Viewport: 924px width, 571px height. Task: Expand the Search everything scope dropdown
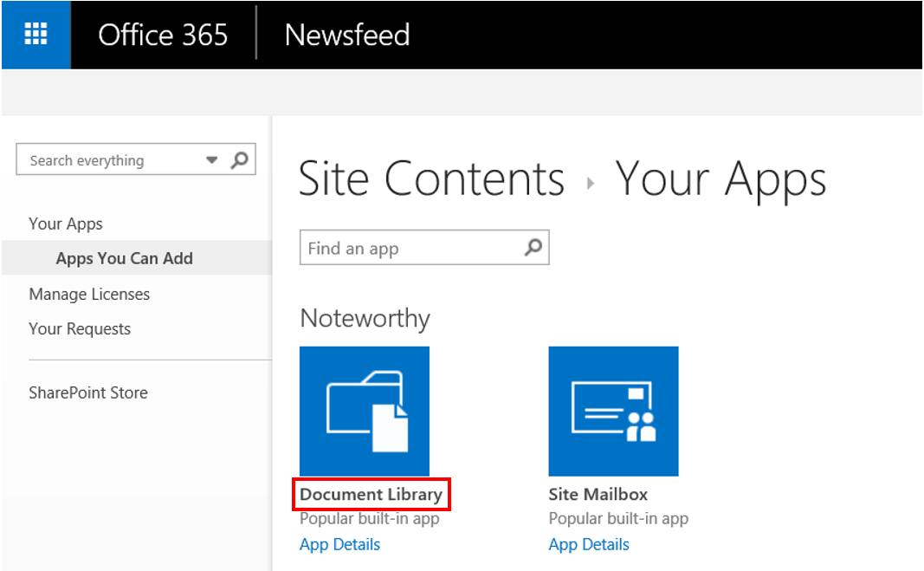pyautogui.click(x=212, y=159)
